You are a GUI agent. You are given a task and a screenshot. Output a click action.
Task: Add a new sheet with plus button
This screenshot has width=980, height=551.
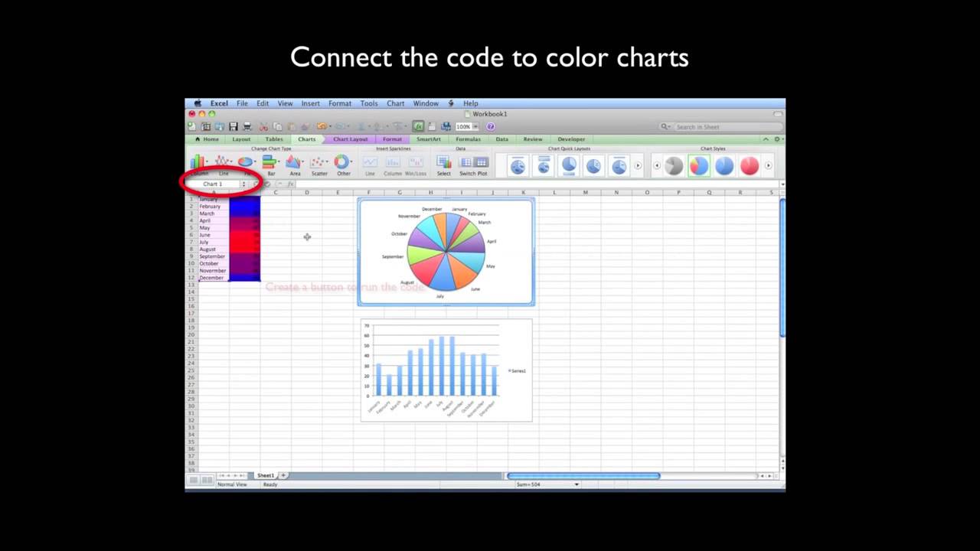(x=283, y=475)
